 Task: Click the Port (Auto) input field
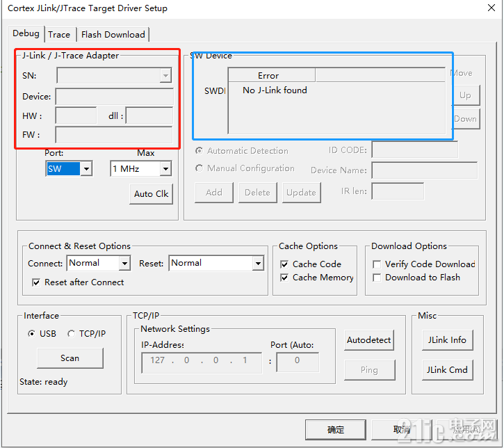point(298,362)
